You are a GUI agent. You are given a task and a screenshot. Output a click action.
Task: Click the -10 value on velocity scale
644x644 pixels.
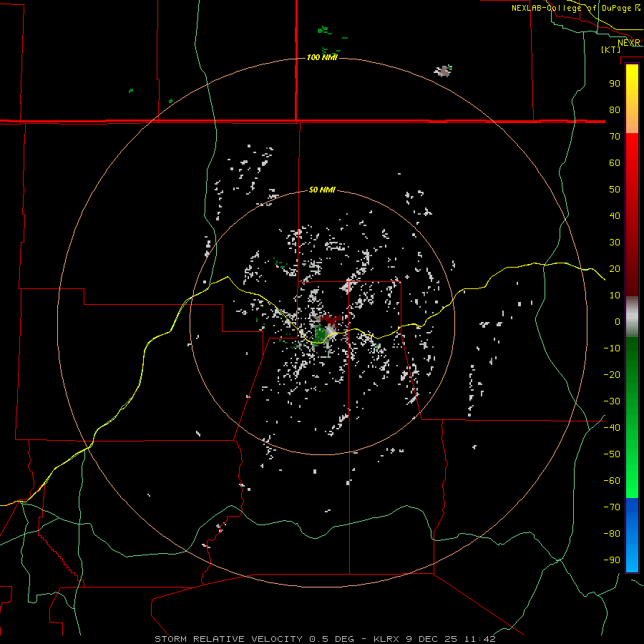point(612,348)
